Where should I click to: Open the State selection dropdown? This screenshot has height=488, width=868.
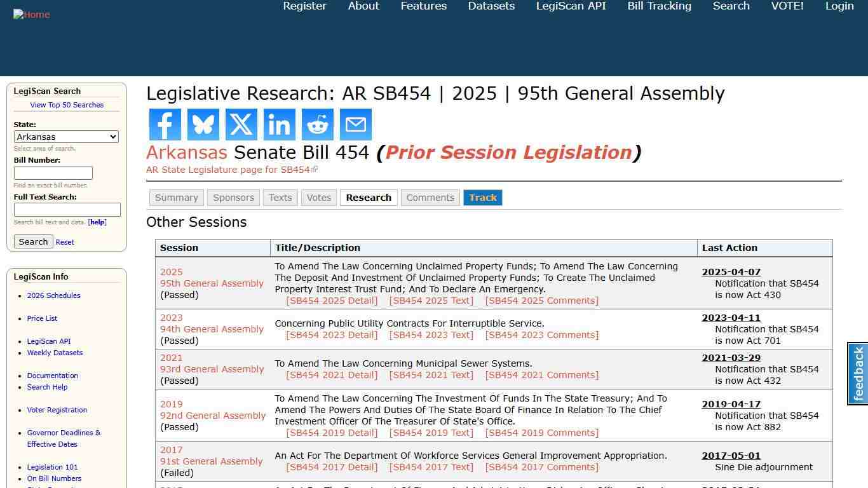coord(66,137)
